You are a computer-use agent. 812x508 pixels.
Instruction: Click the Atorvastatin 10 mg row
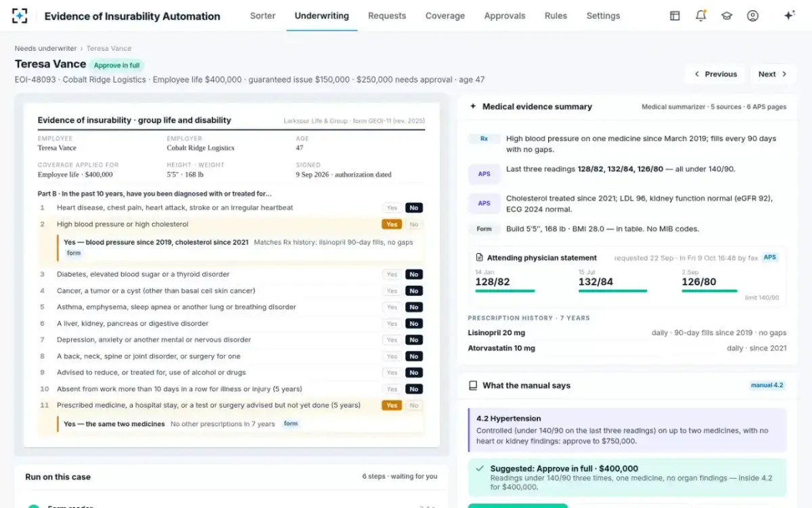pos(627,348)
